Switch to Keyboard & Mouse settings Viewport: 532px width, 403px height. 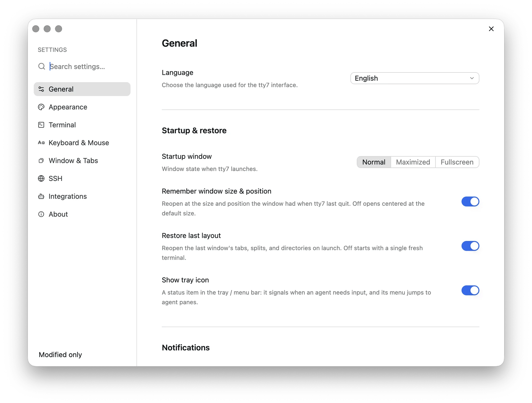82,143
